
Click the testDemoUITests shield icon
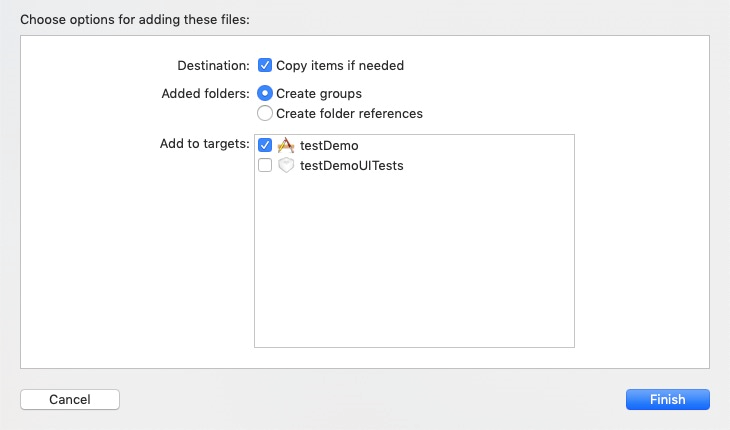(x=286, y=165)
